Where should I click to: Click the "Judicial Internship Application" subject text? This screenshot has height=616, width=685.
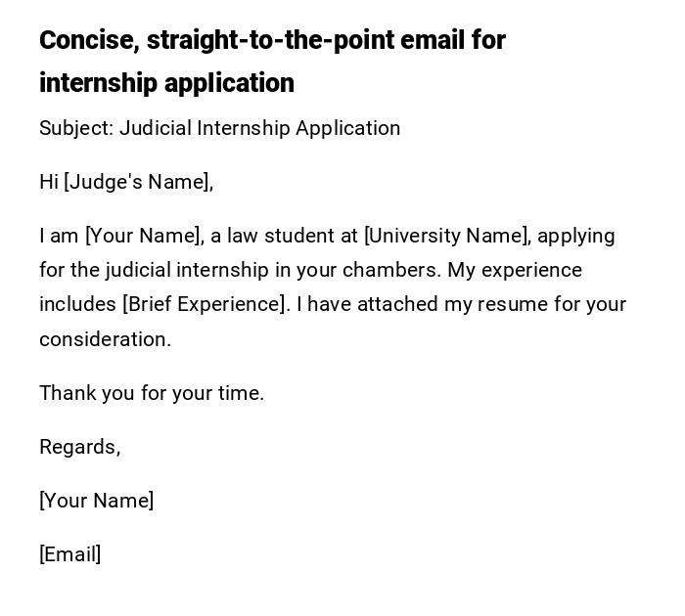click(259, 128)
